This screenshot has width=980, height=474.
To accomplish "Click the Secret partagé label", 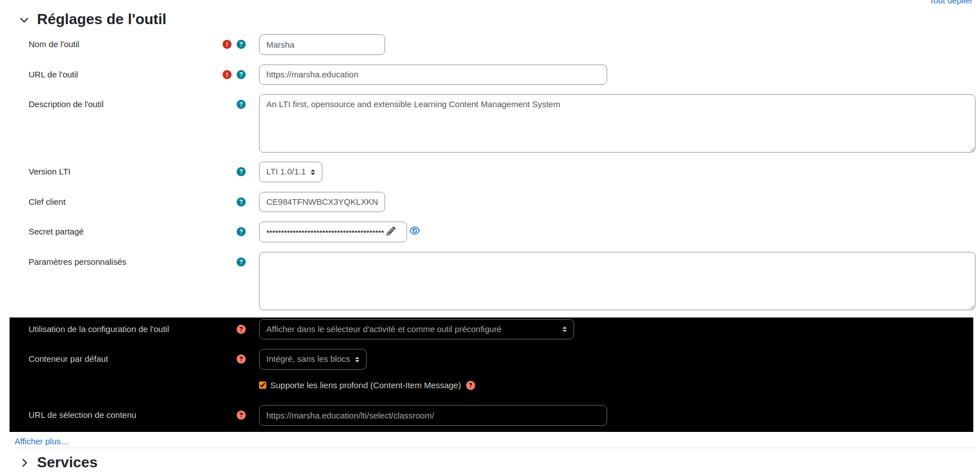I will point(56,232).
